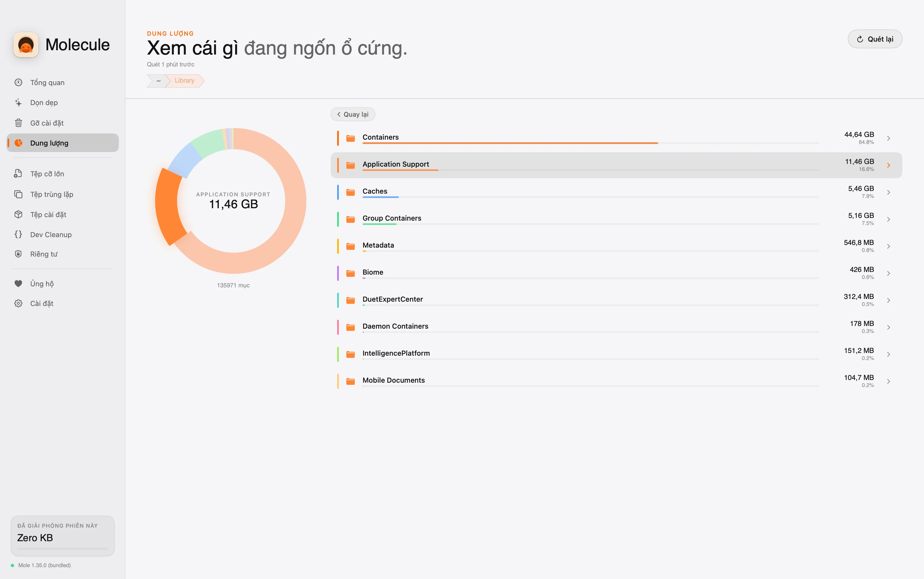Click the Tệp cỡ lớn file icon

(x=18, y=174)
